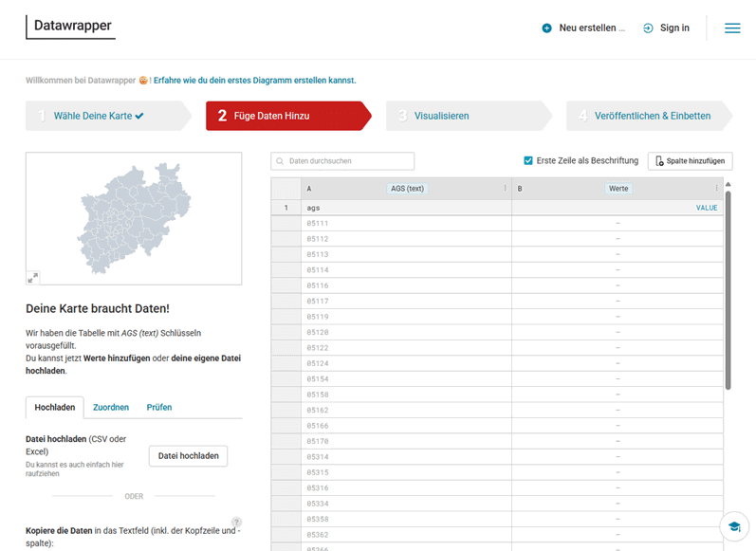
Task: Click the Werte column type badge
Action: (618, 189)
